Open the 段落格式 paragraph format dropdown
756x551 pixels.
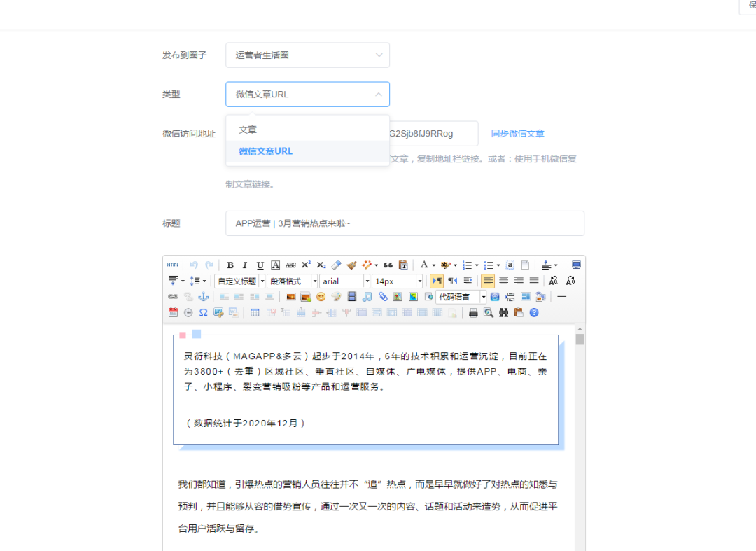click(x=291, y=281)
